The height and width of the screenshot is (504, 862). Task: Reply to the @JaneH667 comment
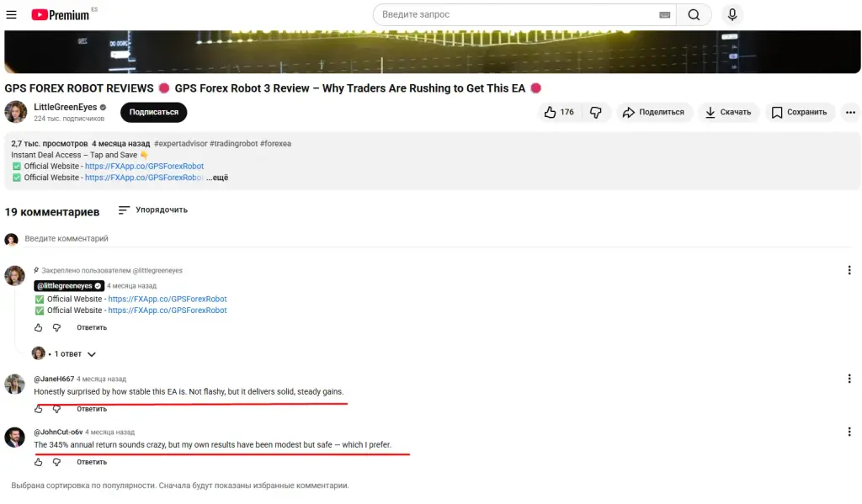tap(92, 409)
